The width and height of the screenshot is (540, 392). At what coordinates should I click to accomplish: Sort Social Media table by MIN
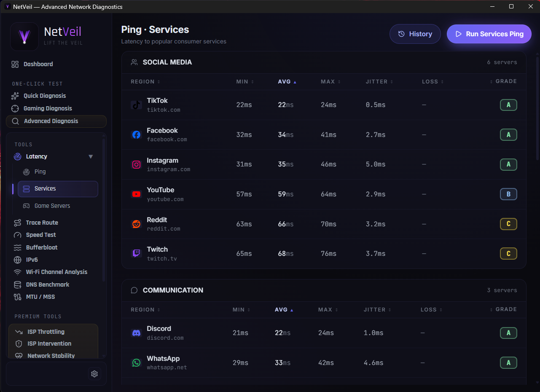point(245,82)
